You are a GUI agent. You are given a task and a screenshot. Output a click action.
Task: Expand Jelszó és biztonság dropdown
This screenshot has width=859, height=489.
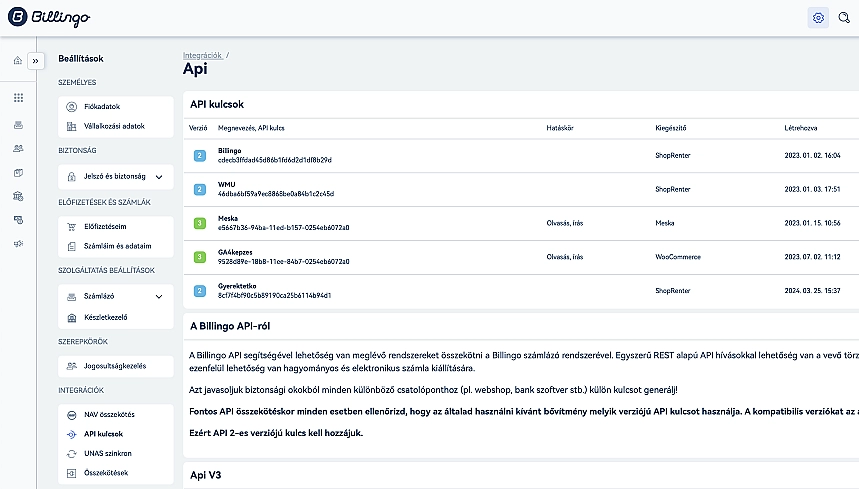pos(158,177)
